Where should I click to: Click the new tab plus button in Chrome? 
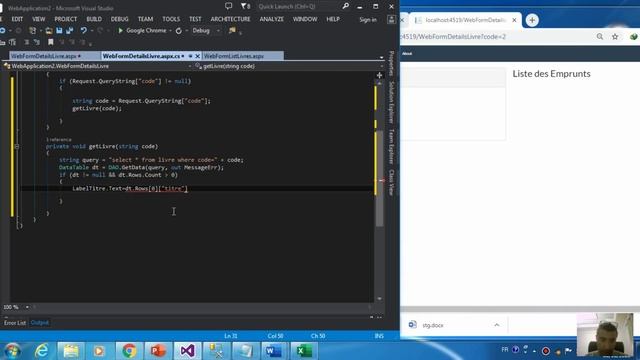[x=532, y=20]
